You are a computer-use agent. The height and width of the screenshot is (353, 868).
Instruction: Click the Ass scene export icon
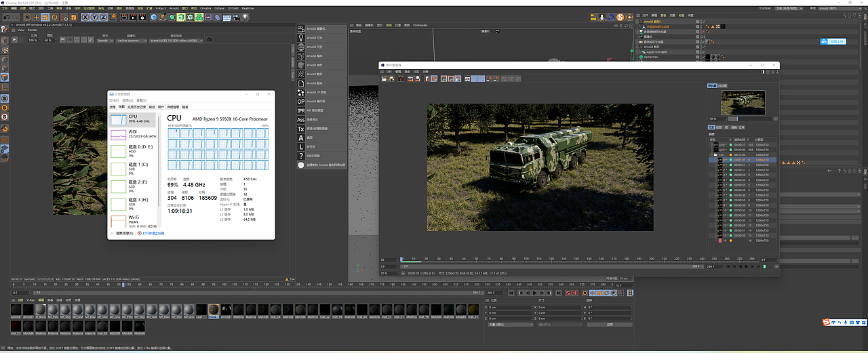pyautogui.click(x=301, y=120)
